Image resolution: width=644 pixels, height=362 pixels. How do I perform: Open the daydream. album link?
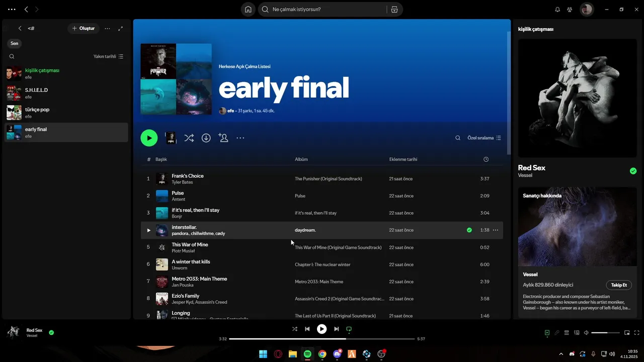[305, 230]
